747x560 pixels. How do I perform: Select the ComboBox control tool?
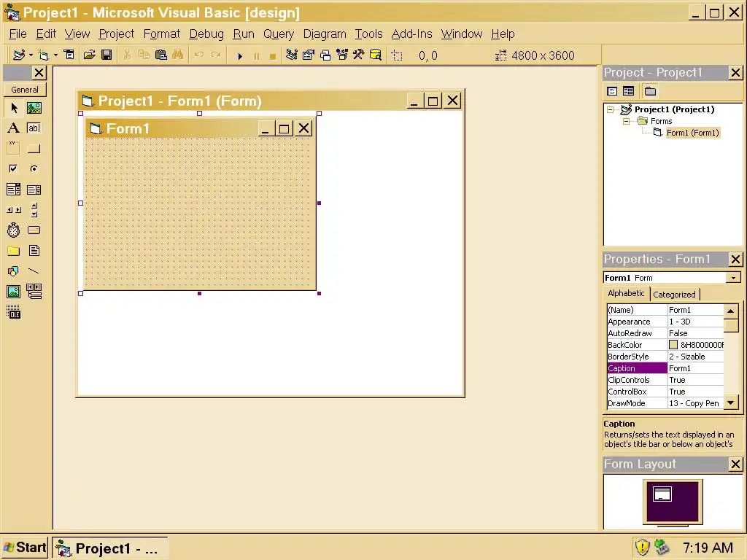click(x=14, y=190)
